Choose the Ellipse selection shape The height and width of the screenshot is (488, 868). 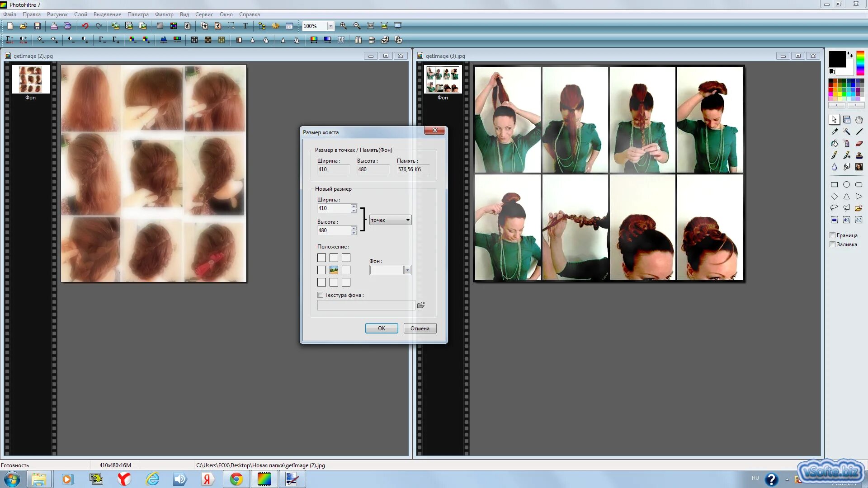point(846,184)
